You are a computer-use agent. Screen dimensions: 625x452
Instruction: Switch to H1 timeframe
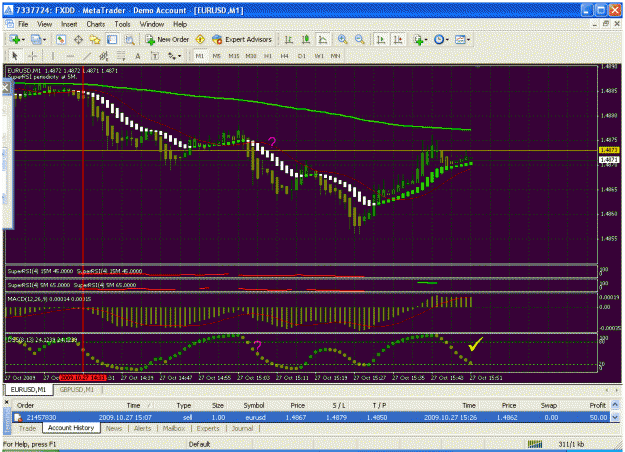coord(268,56)
